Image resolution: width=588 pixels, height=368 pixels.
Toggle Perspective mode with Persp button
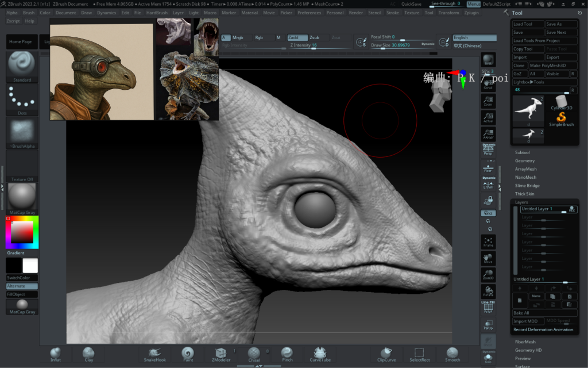coord(488,150)
